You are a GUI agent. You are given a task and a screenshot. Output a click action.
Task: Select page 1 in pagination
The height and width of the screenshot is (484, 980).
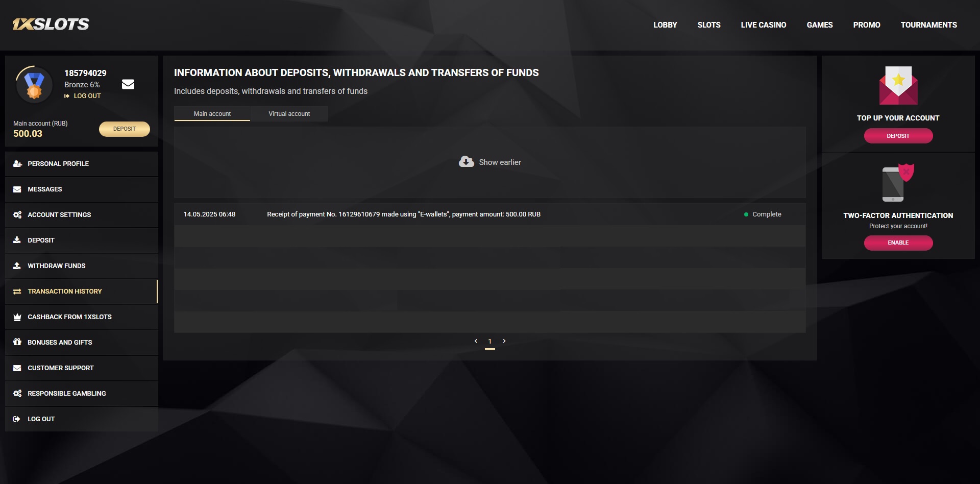coord(490,342)
